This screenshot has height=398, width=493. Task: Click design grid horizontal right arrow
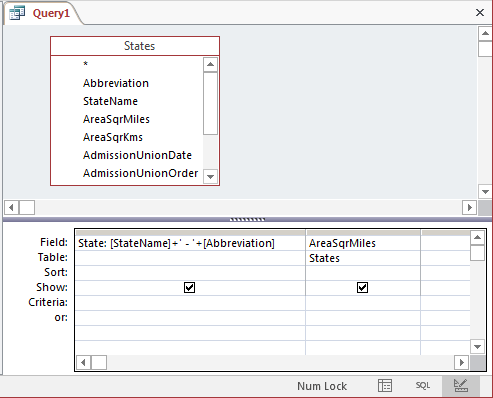(x=462, y=362)
